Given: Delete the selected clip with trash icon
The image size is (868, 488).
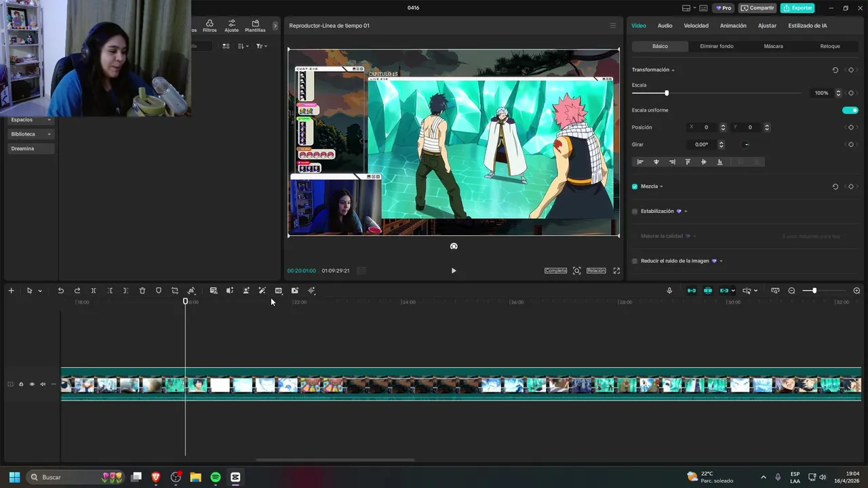Looking at the screenshot, I should click(142, 291).
